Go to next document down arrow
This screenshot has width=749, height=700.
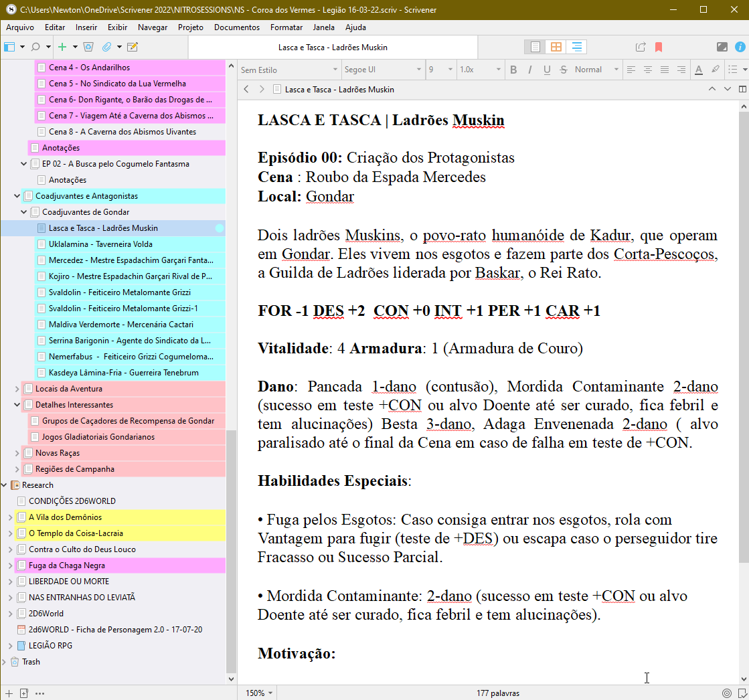pyautogui.click(x=728, y=89)
